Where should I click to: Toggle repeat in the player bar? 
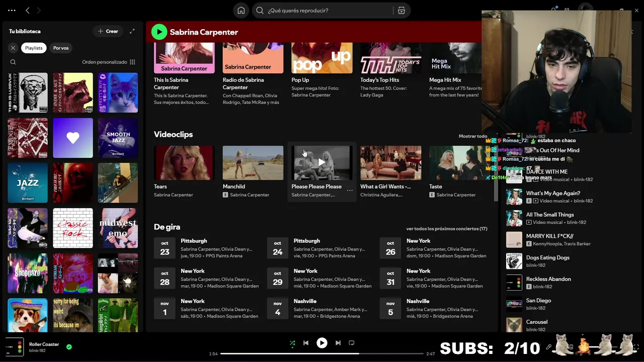[352, 343]
